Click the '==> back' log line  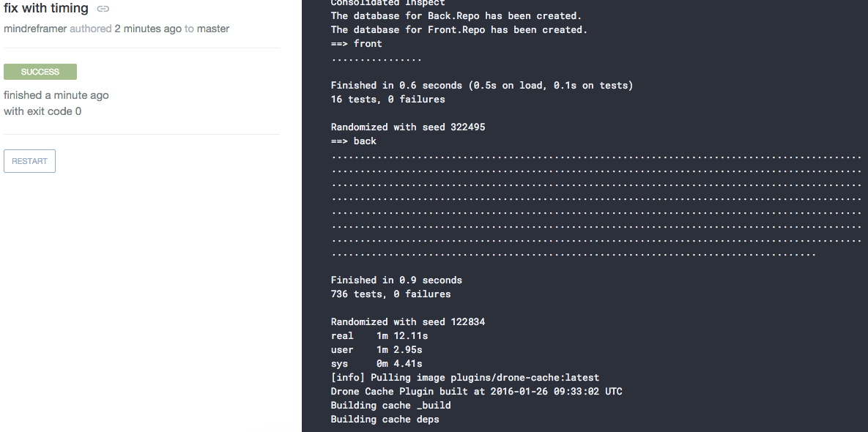pos(354,141)
